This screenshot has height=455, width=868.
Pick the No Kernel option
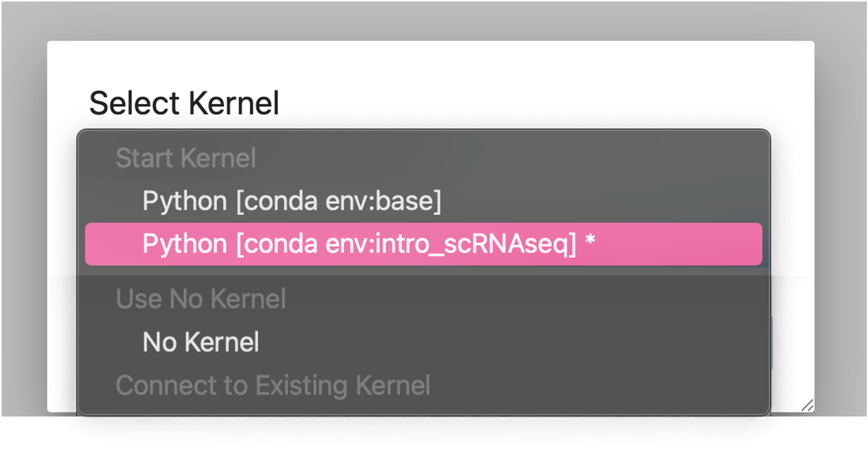tap(423, 342)
